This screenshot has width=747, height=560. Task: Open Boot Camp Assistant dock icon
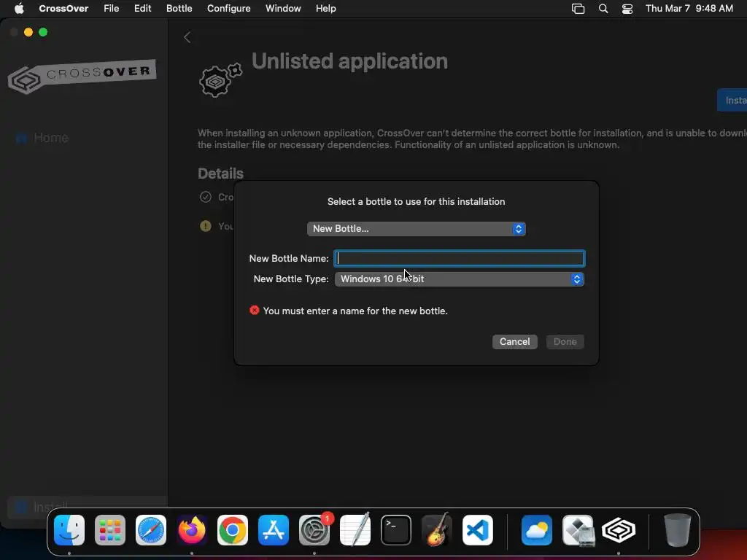click(578, 530)
